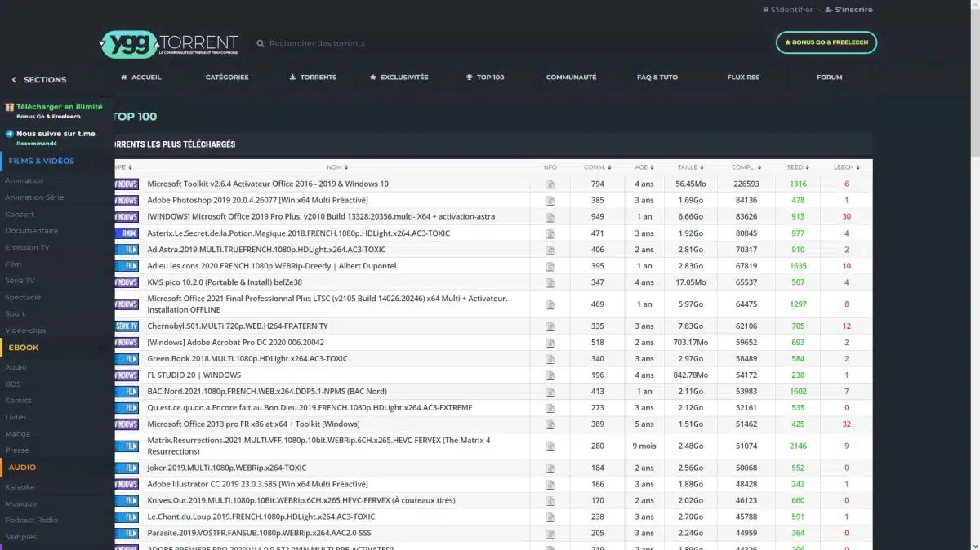Click the BONUS GO & FREELEECH button
This screenshot has width=980, height=550.
tap(826, 42)
